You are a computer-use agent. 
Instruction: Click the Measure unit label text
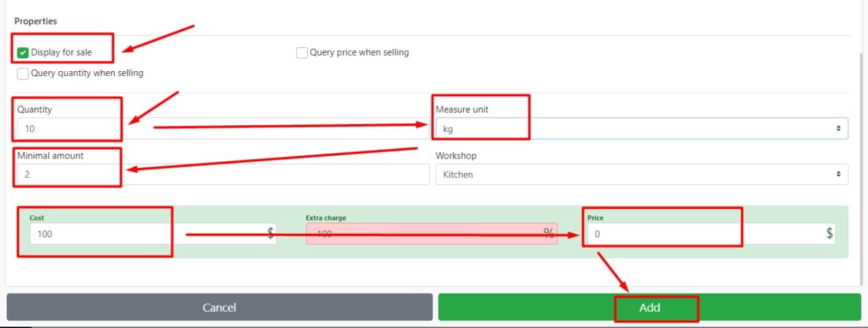[x=462, y=110]
